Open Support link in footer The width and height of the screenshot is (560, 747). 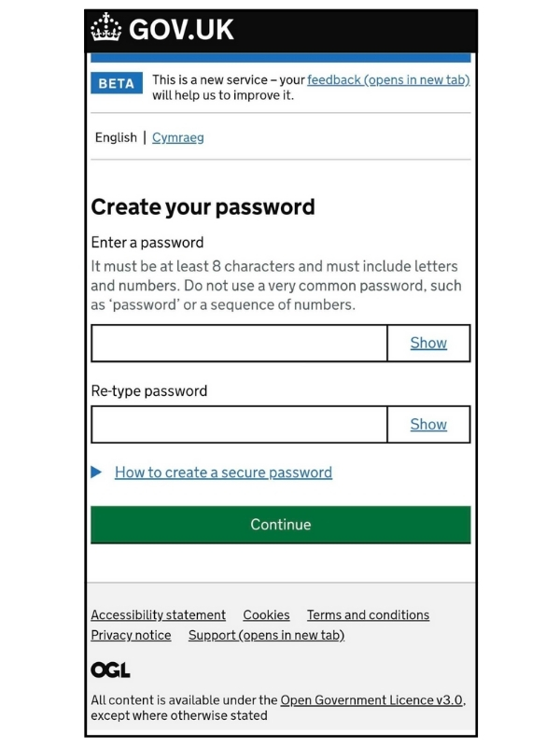pos(266,636)
